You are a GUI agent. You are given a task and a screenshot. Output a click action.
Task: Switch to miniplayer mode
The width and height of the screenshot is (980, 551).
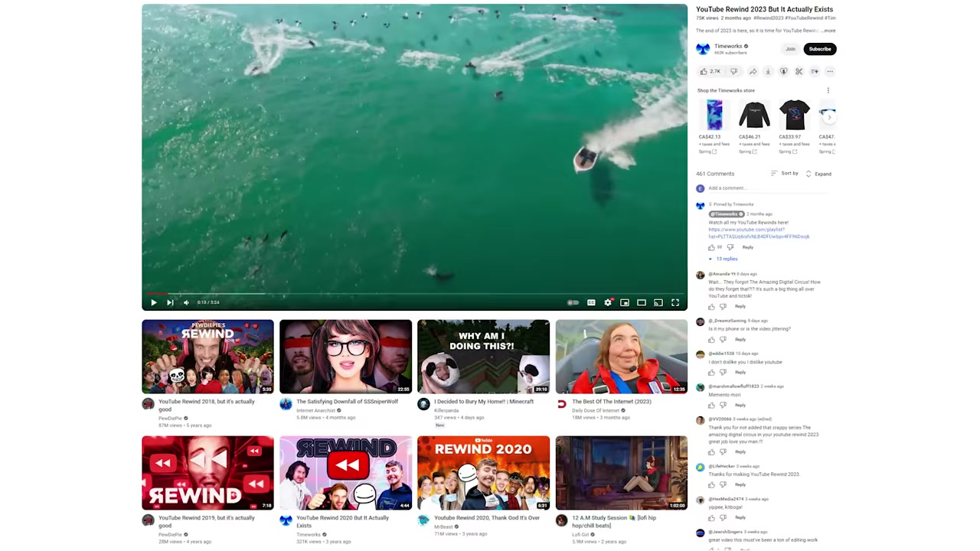coord(625,302)
